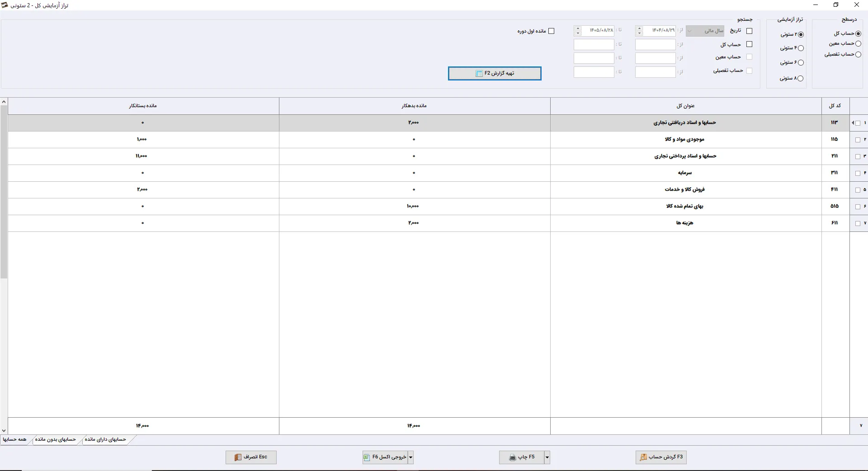Image resolution: width=868 pixels, height=471 pixels.
Task: Click the end date spinner next to ۱۴۰۵/۰۸/۲۸
Action: click(578, 31)
